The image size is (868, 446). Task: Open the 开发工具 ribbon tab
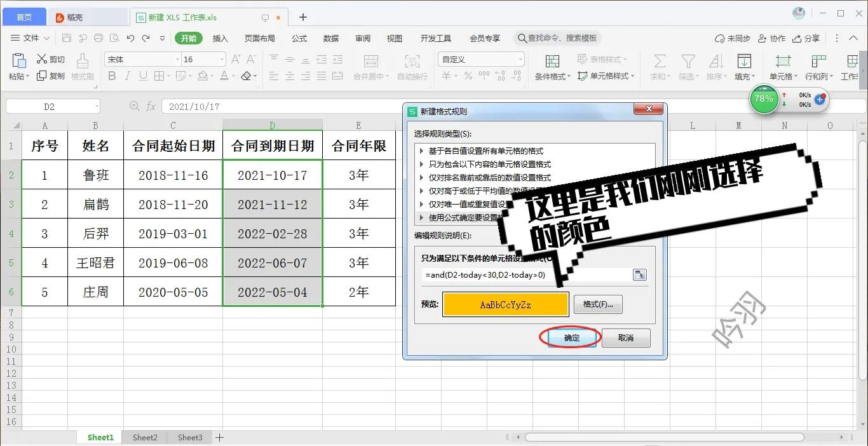click(x=435, y=38)
